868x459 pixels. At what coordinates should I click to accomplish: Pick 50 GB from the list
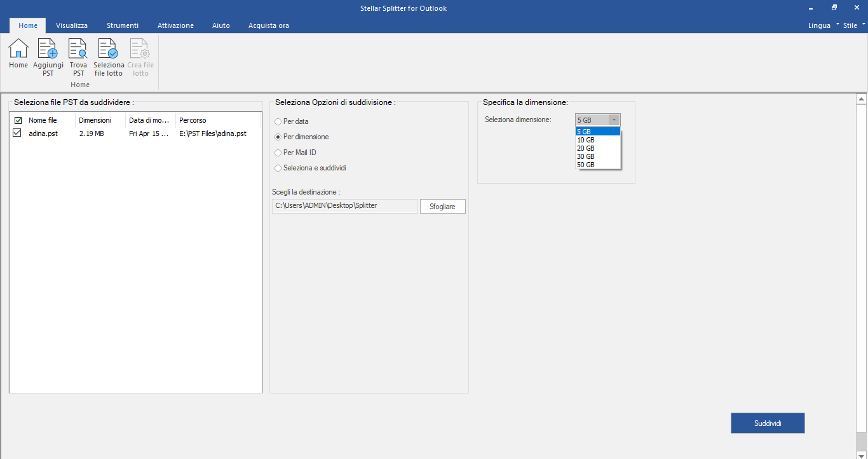598,165
